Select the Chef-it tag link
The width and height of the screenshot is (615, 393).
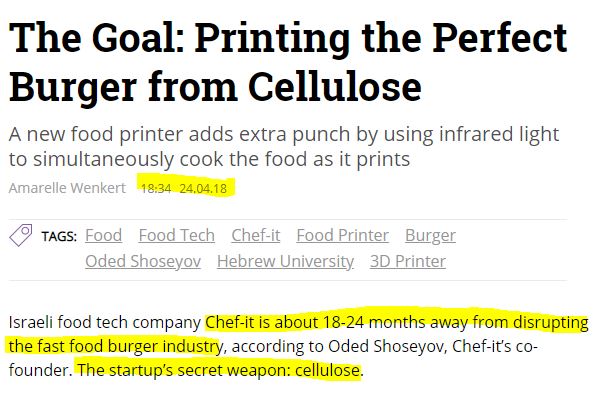point(256,236)
